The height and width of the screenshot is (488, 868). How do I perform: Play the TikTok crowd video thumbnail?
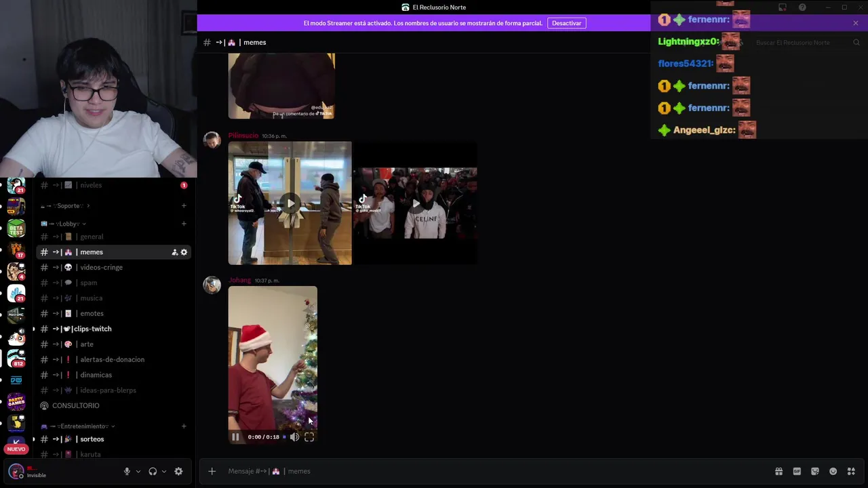415,203
